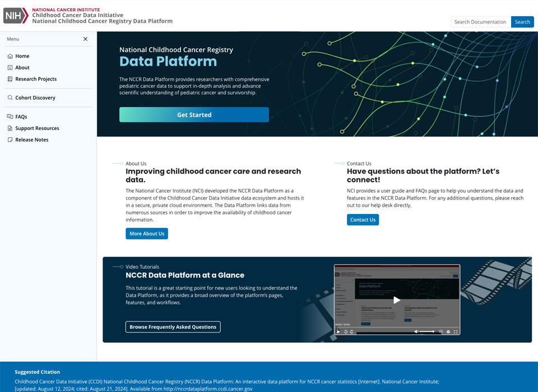
Task: Open video settings gear icon
Action: click(448, 332)
